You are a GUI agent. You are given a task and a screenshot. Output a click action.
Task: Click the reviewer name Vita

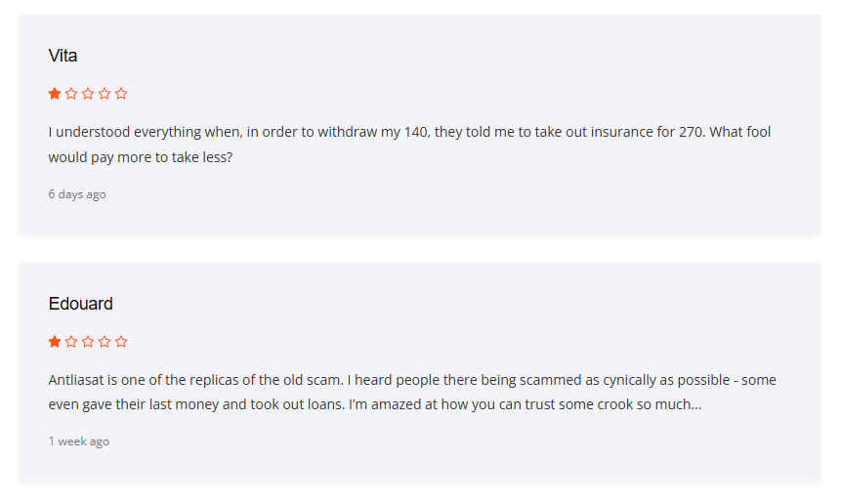(63, 56)
